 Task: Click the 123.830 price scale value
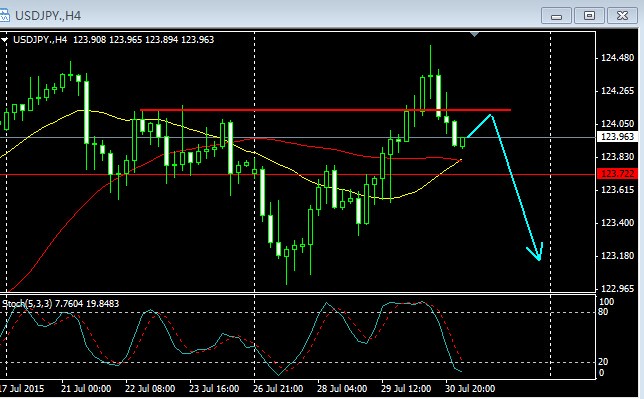pyautogui.click(x=617, y=157)
